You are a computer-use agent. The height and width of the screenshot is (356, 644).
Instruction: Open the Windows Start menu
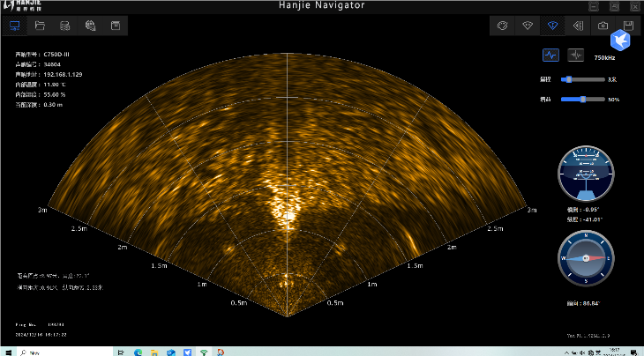click(x=7, y=351)
